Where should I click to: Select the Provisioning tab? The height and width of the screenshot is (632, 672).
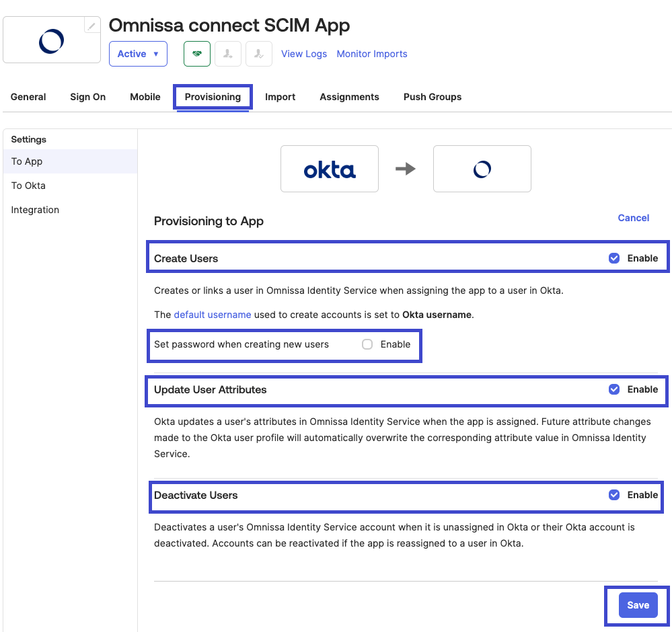click(213, 97)
